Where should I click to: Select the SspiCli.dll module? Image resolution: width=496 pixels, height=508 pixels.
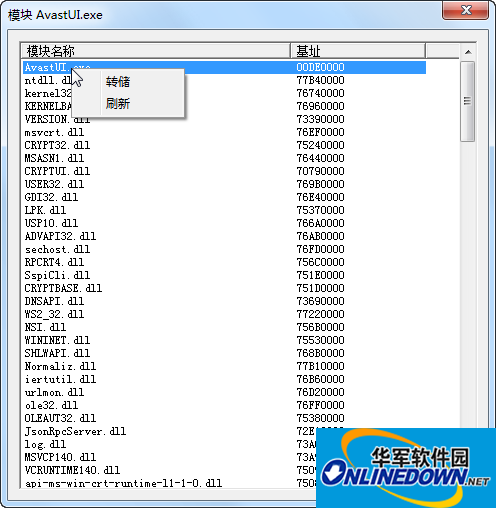tap(57, 275)
